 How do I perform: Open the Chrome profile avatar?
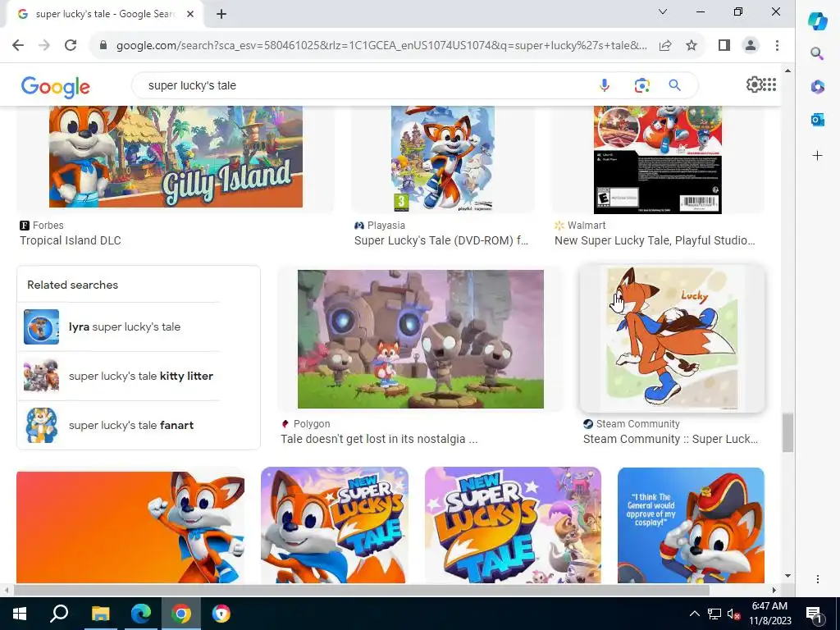point(751,46)
